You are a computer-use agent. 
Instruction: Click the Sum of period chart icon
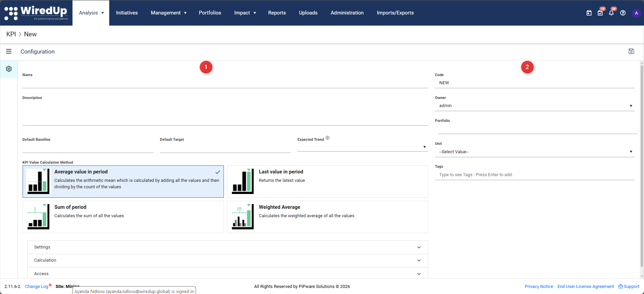[38, 217]
